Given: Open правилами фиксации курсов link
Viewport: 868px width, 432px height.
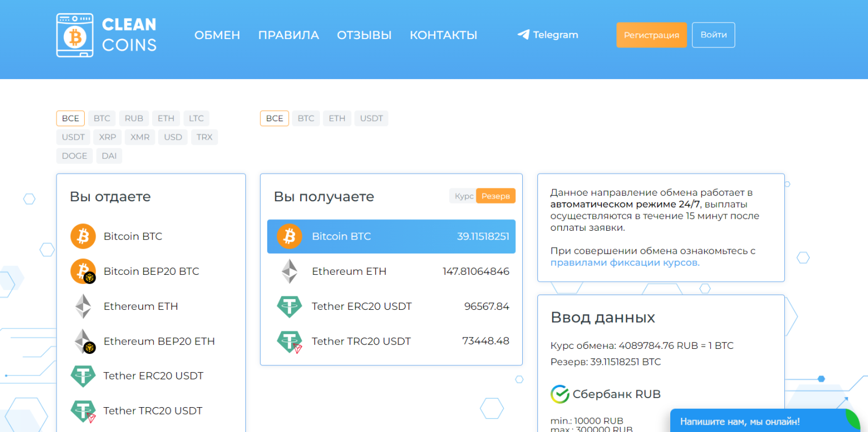Looking at the screenshot, I should 625,262.
